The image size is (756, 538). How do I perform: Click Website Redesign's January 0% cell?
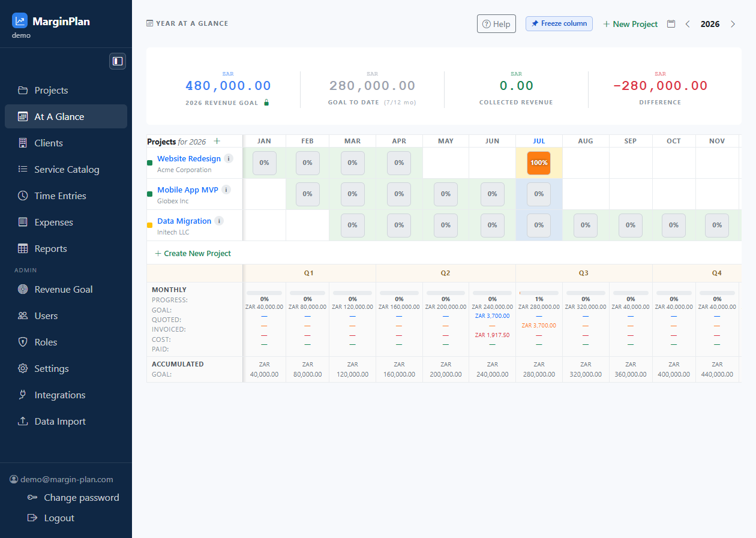tap(264, 163)
